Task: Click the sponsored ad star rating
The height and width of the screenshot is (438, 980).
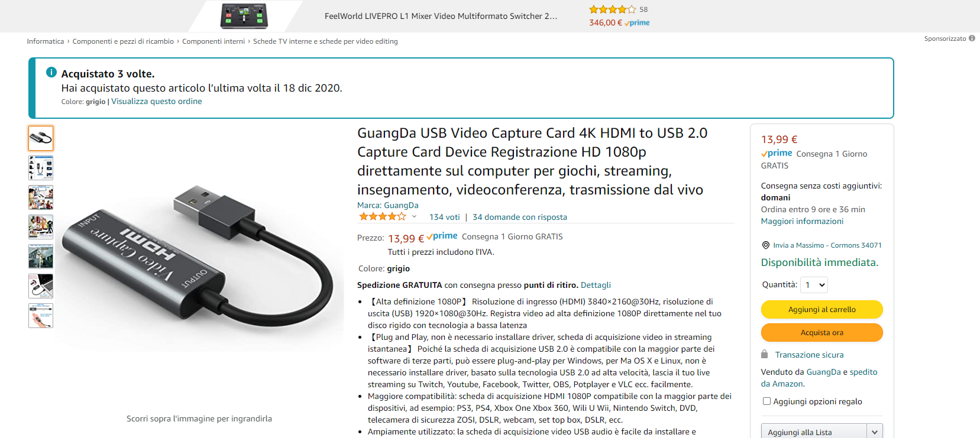Action: (612, 9)
